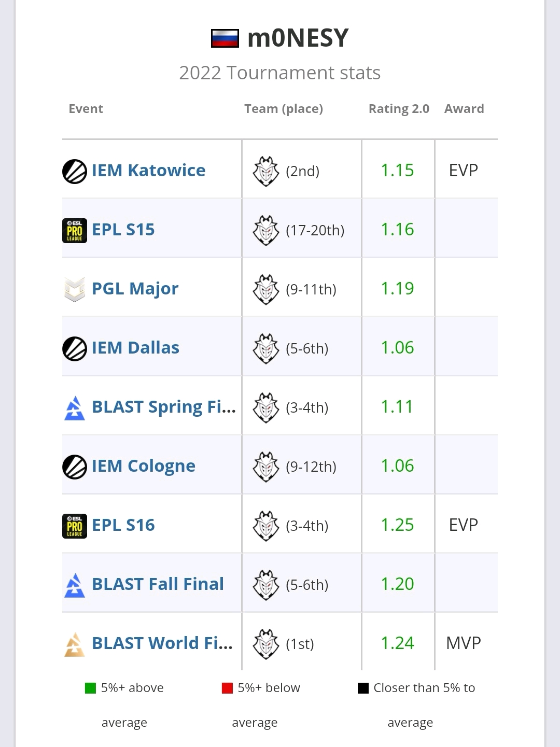
Task: Click the ESL logo beside IEM Cologne
Action: click(75, 467)
